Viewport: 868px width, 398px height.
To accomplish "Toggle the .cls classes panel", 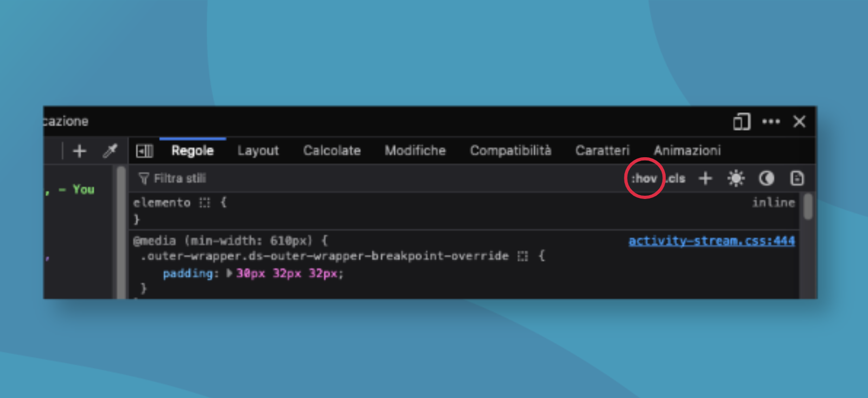I will click(676, 178).
